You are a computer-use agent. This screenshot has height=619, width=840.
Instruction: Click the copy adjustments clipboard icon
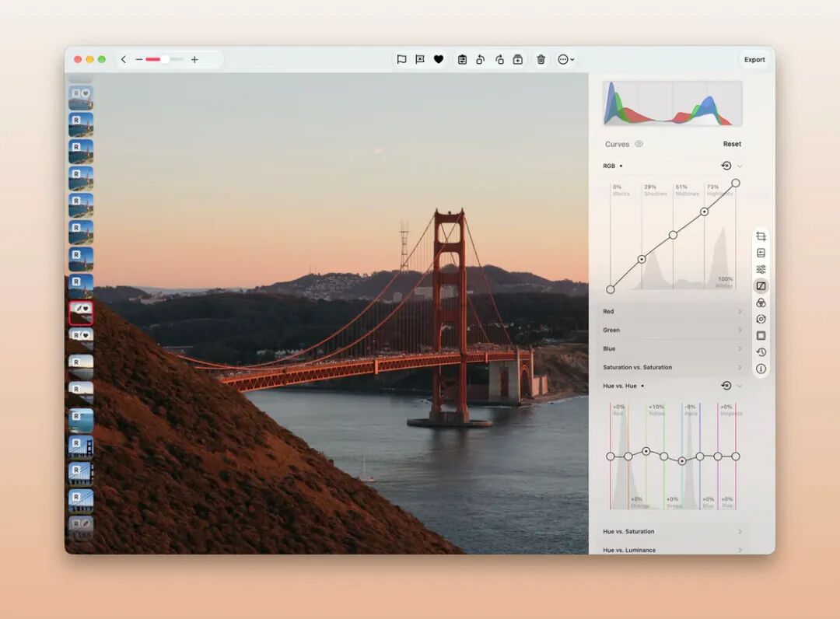click(462, 59)
